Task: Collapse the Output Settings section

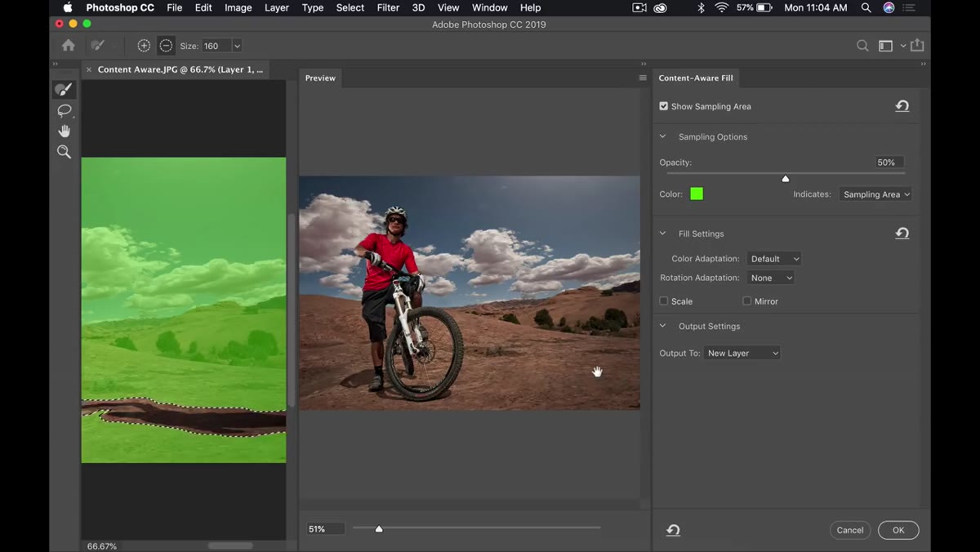Action: tap(662, 326)
